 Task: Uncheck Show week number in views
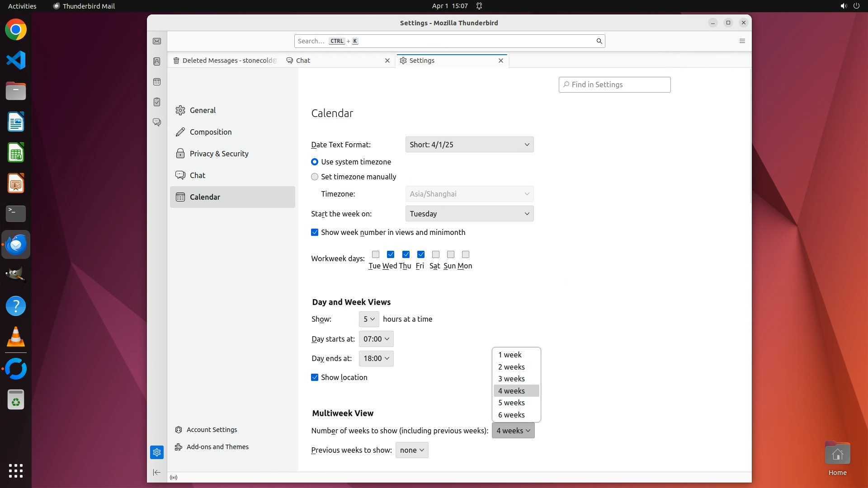(x=315, y=232)
